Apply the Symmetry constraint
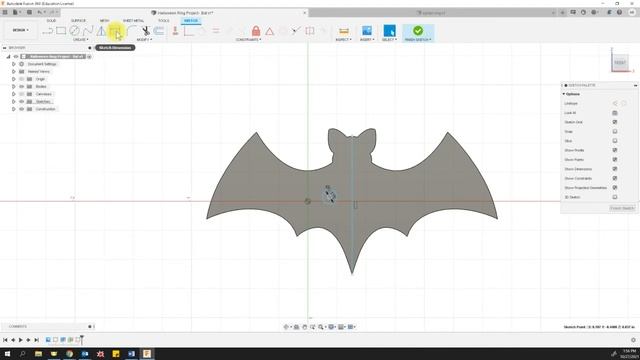 pos(310,31)
